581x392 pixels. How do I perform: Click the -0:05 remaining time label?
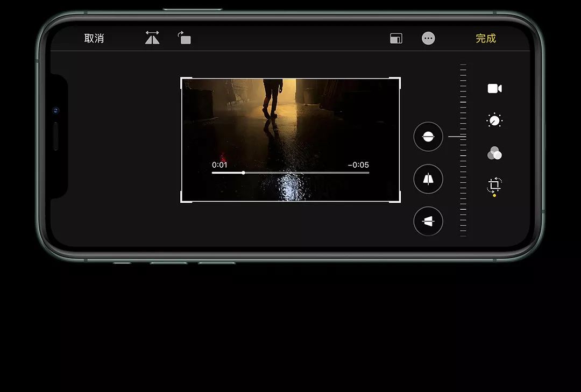coord(358,165)
